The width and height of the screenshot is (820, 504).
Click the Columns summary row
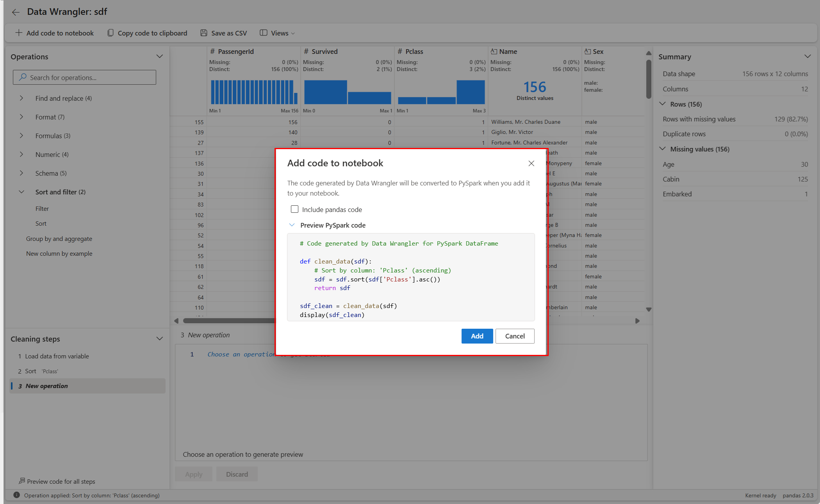[735, 89]
